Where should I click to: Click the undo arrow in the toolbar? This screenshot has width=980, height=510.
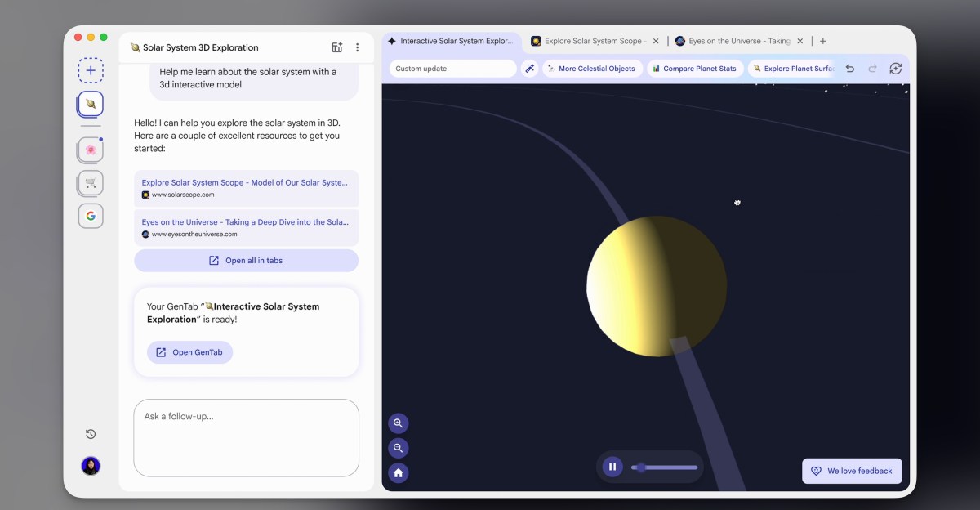(849, 69)
